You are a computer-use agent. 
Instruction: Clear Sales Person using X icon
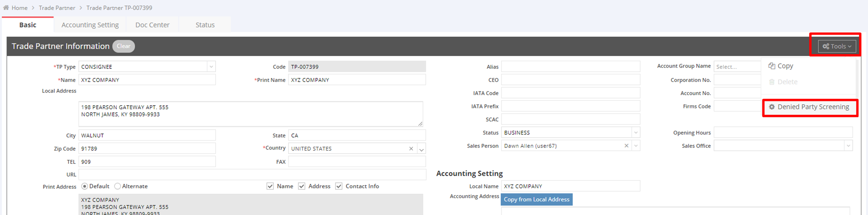coord(626,146)
